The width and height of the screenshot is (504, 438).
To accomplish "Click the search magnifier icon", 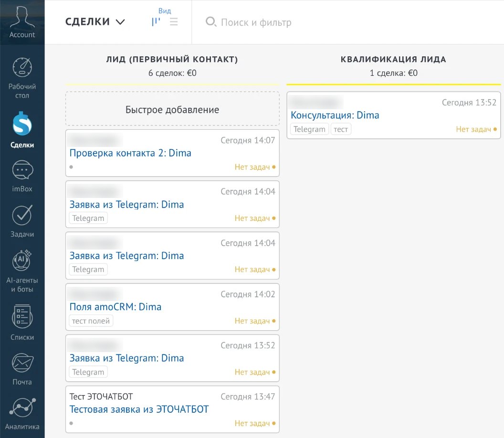I will 211,22.
